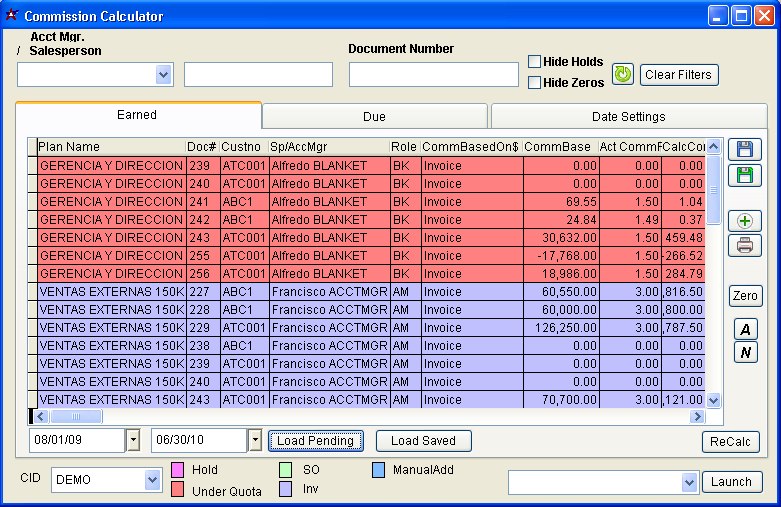Click the Load Pending button

click(315, 441)
